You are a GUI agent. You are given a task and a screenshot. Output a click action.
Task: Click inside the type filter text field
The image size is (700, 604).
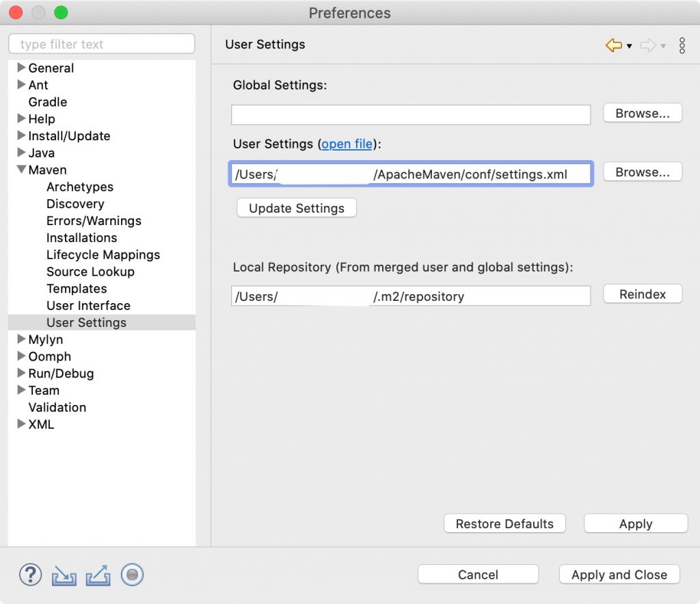coord(101,44)
